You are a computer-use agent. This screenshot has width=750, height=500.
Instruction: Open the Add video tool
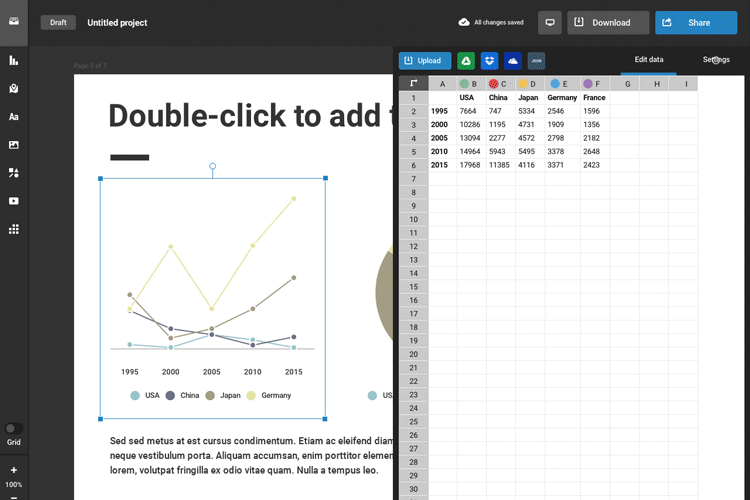click(x=14, y=201)
